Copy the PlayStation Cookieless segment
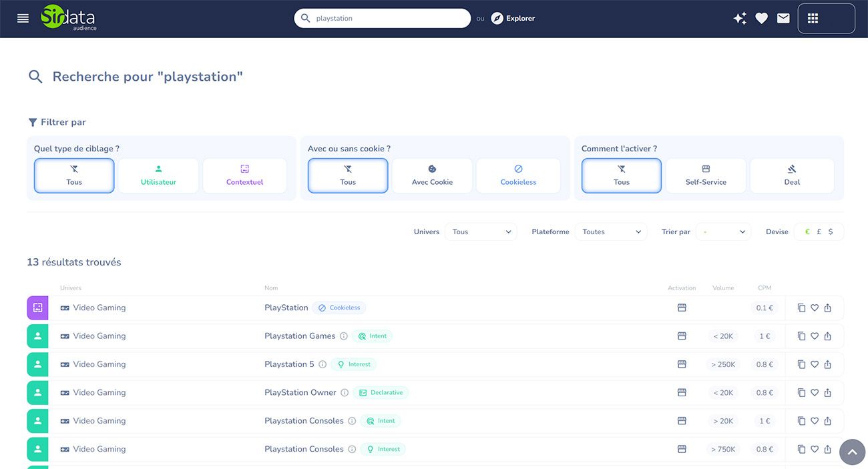This screenshot has height=469, width=868. [x=802, y=308]
